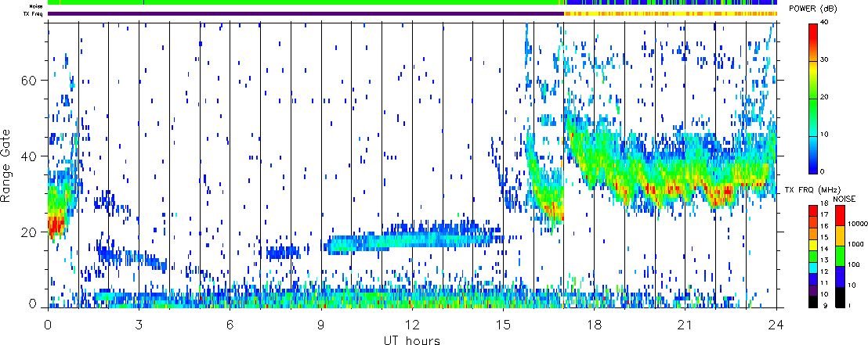Click the "Range Gate" y-axis title
Viewport: 868px width, 345px height.
[x=7, y=165]
